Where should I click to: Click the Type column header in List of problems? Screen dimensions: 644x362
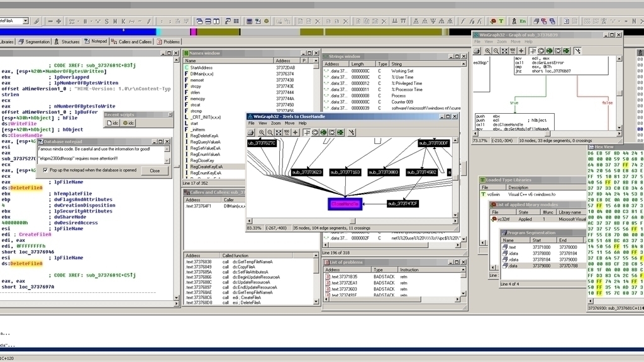click(x=385, y=270)
